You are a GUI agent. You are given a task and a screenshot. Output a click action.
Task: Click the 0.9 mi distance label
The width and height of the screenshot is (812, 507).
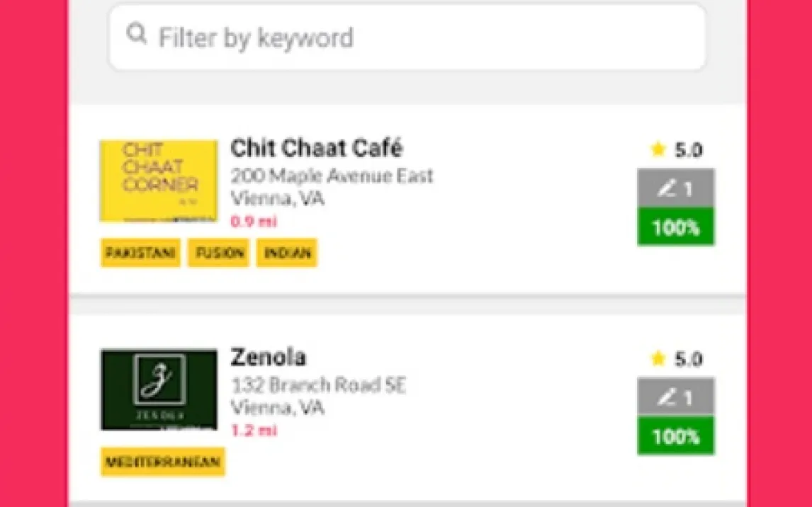click(x=254, y=222)
